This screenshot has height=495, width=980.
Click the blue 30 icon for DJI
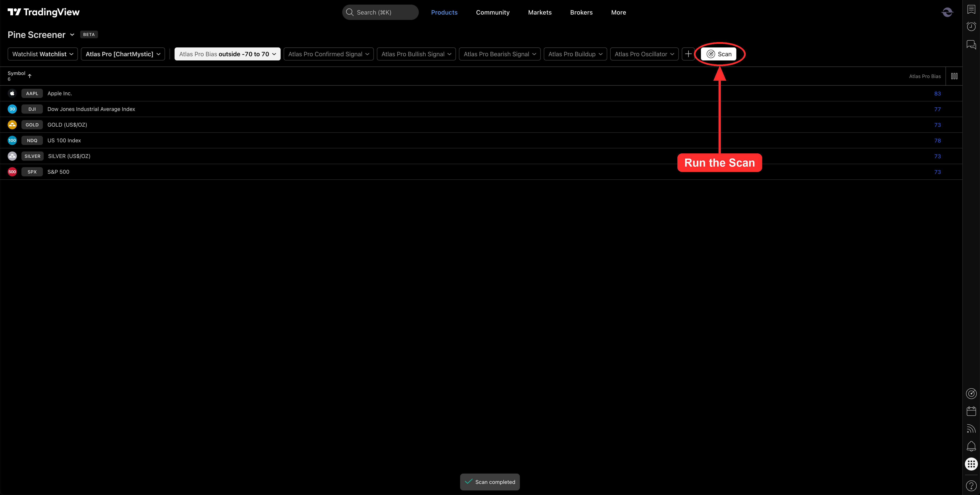coord(12,109)
